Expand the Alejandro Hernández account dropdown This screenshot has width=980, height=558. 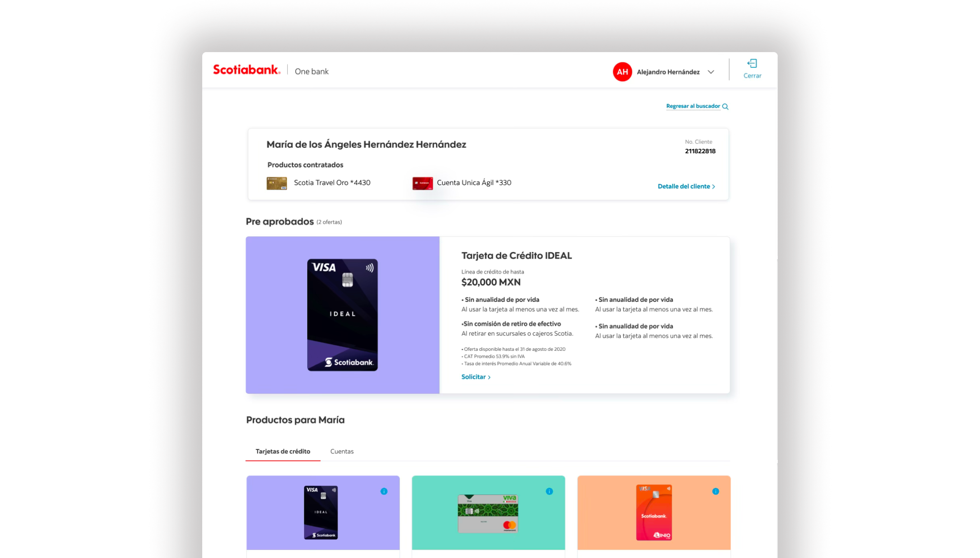pyautogui.click(x=711, y=72)
